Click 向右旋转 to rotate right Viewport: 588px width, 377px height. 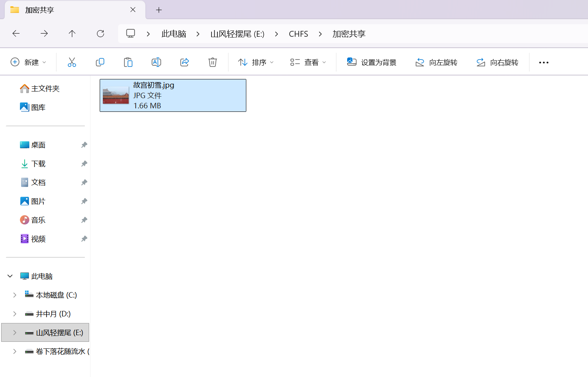coord(497,62)
